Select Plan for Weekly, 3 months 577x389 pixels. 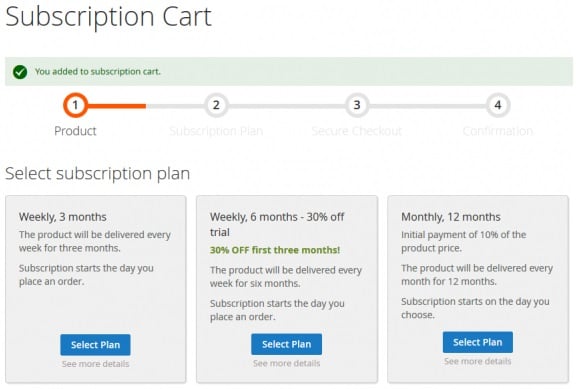(95, 345)
